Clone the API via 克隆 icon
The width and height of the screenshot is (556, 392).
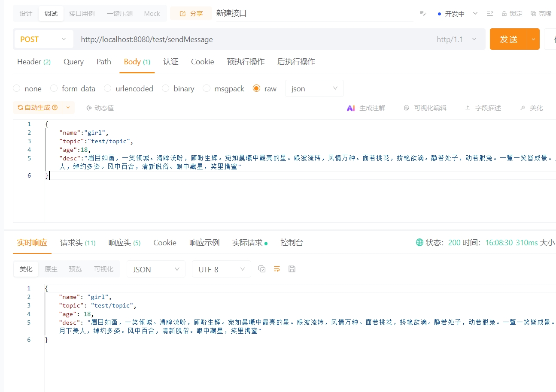click(542, 13)
